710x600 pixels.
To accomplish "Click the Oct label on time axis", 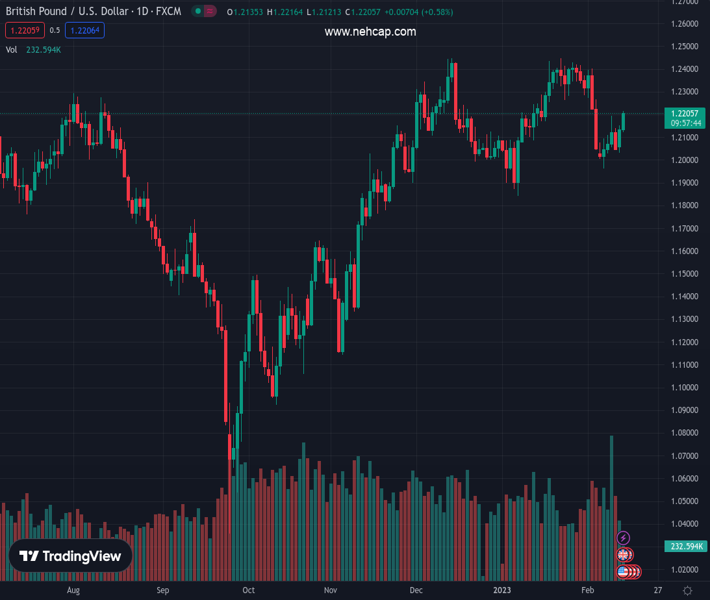I will pyautogui.click(x=248, y=590).
